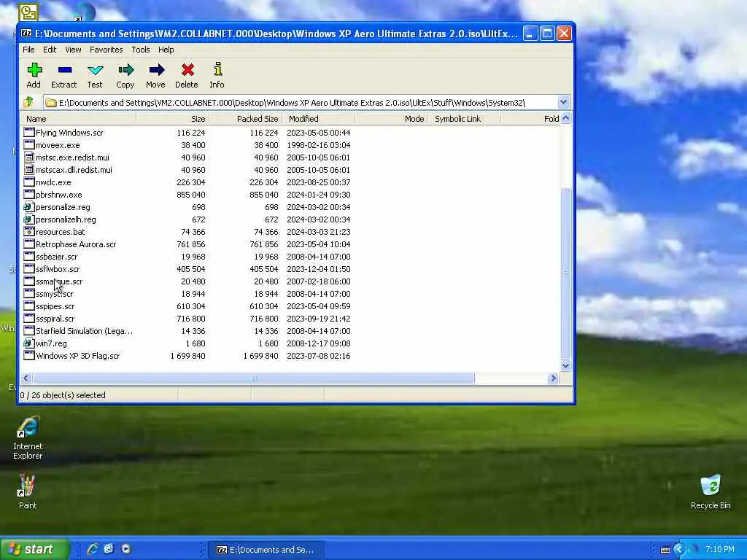
Task: Click the objects selected status text
Action: [x=63, y=394]
